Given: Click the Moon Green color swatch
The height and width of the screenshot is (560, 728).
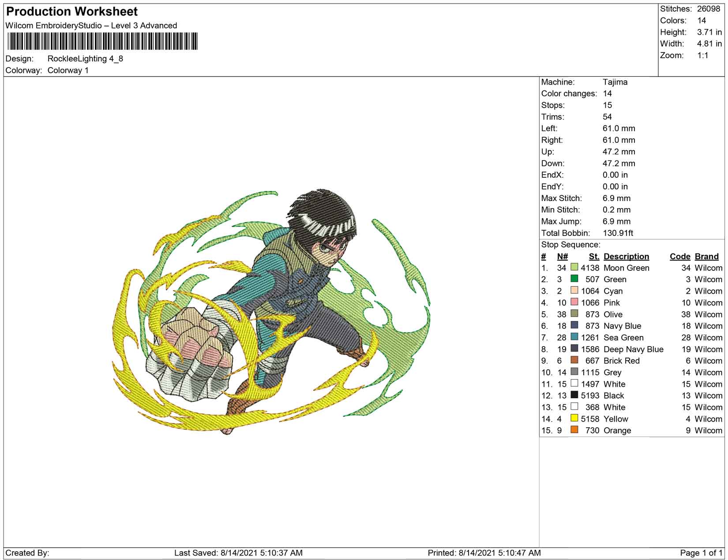Looking at the screenshot, I should [574, 267].
